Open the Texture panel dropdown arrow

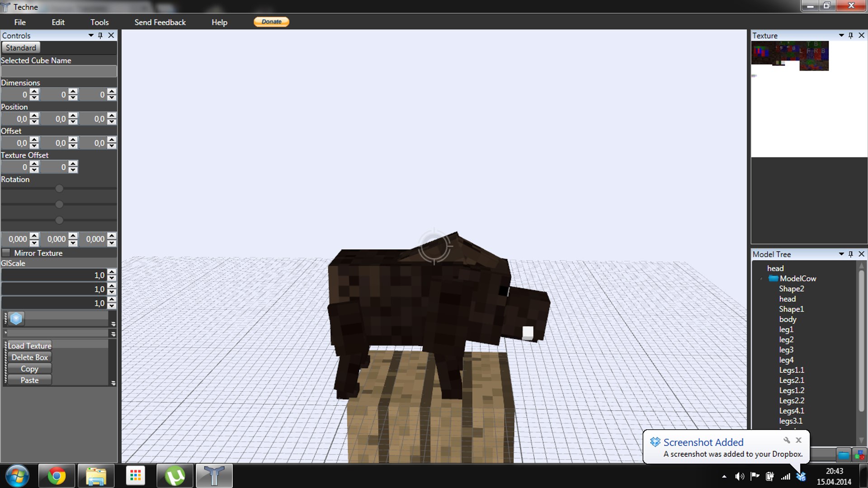tap(841, 35)
